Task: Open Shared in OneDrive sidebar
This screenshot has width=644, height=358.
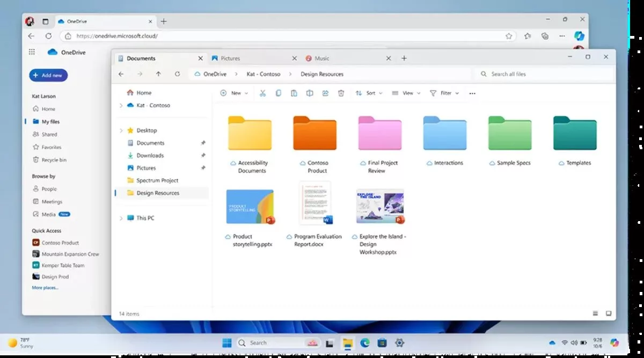Action: (45, 134)
